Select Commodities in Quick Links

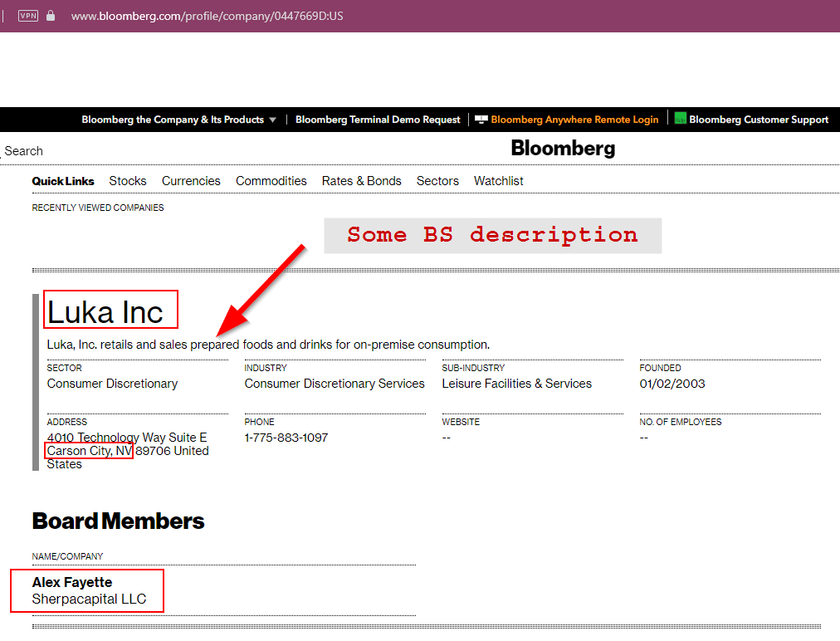271,181
